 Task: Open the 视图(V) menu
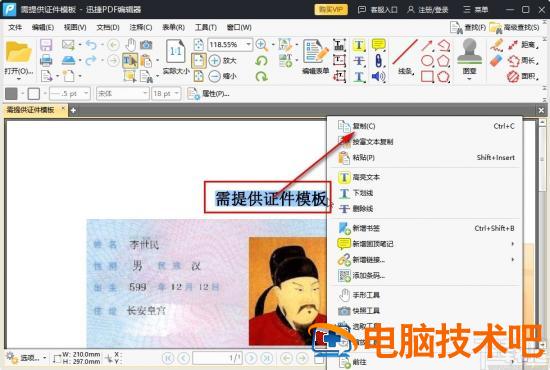75,27
